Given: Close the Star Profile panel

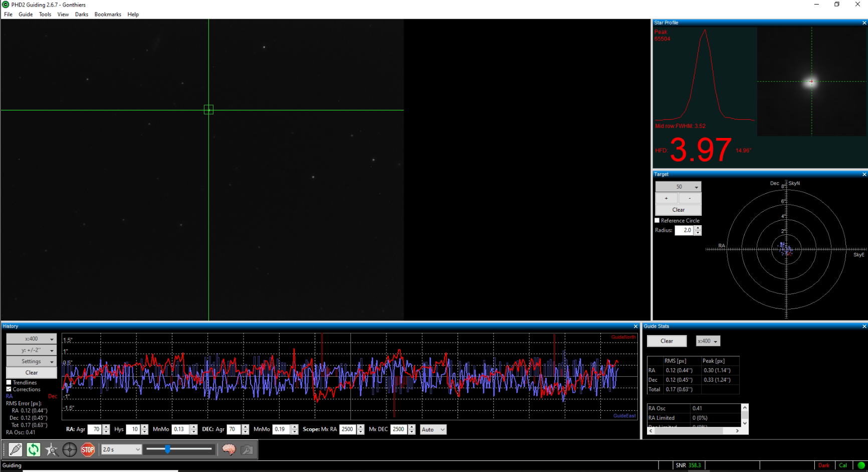Looking at the screenshot, I should (x=864, y=23).
